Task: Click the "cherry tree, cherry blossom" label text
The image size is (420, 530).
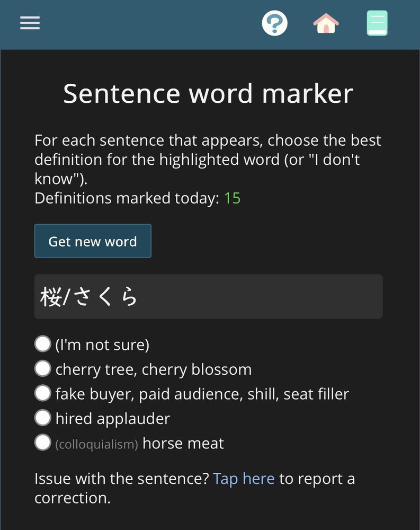Action: click(x=154, y=369)
